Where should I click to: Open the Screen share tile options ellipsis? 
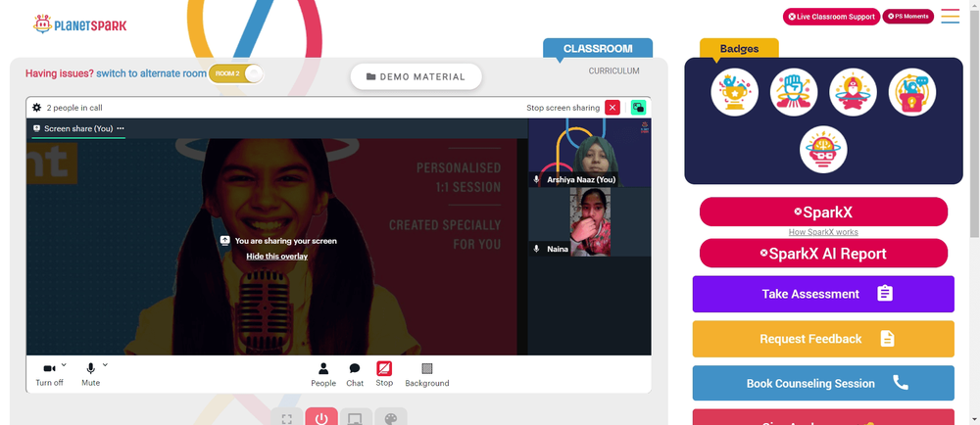point(121,128)
